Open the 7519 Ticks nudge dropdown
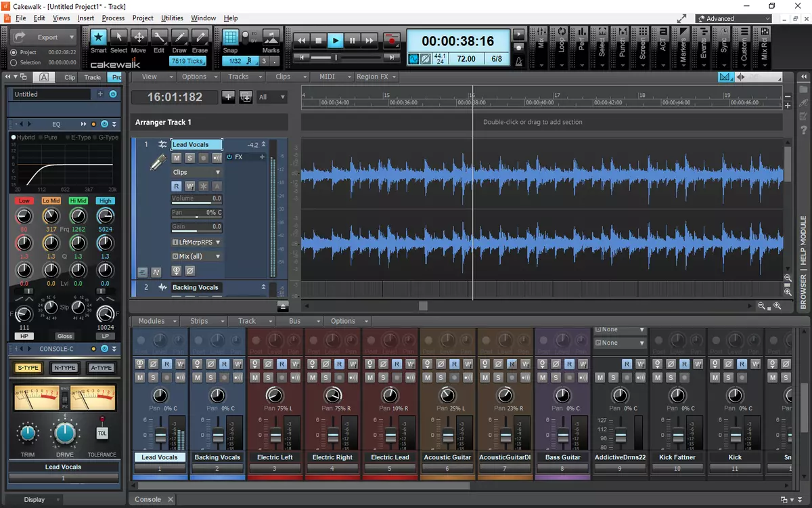 pyautogui.click(x=187, y=61)
